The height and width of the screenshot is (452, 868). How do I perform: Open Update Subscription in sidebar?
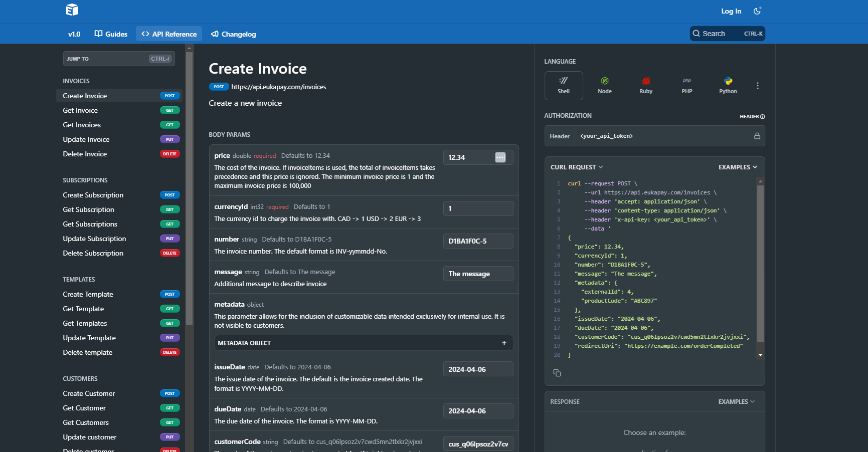pos(119,239)
